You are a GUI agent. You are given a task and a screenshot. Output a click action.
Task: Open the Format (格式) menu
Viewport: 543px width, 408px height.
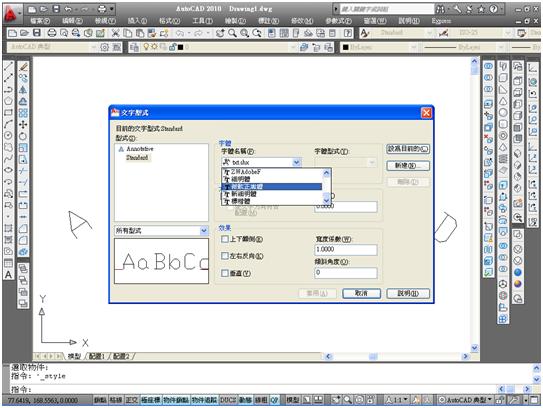pyautogui.click(x=170, y=21)
